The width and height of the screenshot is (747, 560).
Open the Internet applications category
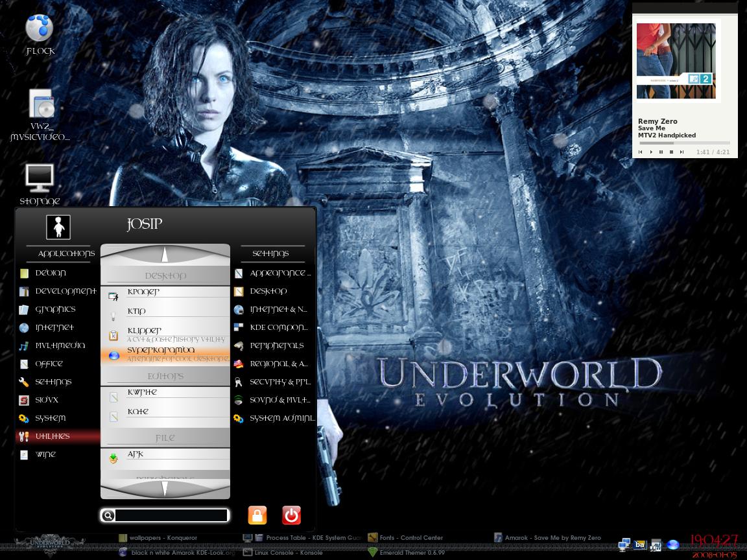[x=58, y=327]
